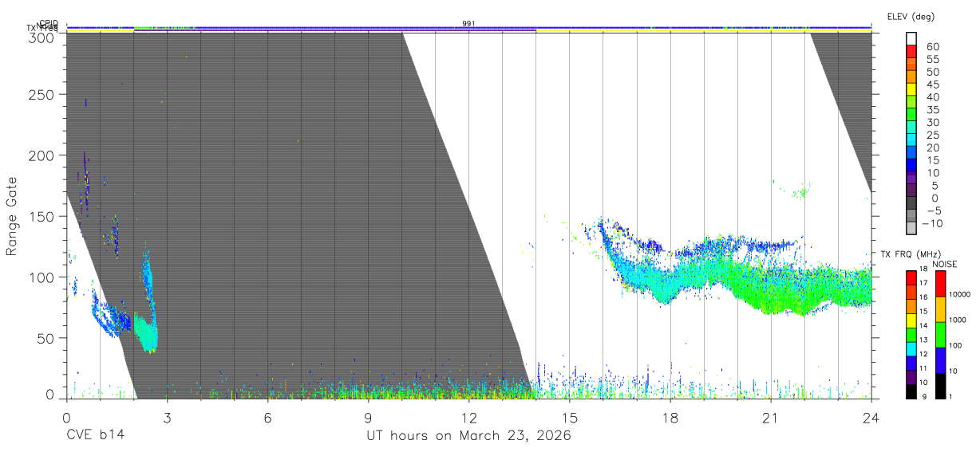The width and height of the screenshot is (980, 452).
Task: Click the green swatch of the NOISE colorbar
Action: click(939, 334)
